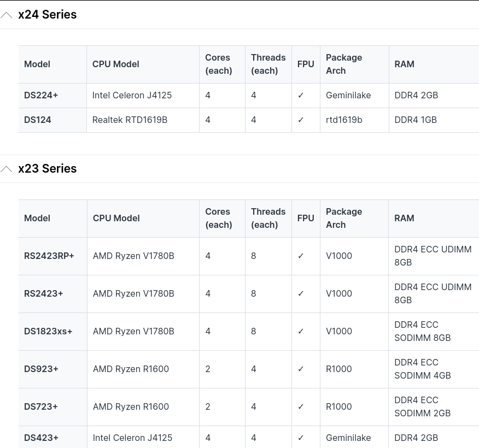The image size is (479, 448).
Task: Click the FPU checkmark for DS1823xs+
Action: pyautogui.click(x=301, y=332)
